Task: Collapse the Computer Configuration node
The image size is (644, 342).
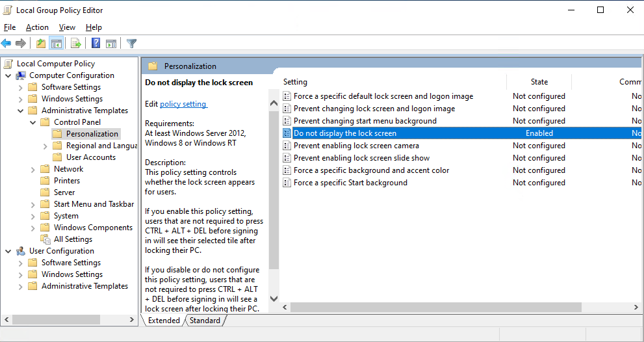Action: tap(8, 75)
